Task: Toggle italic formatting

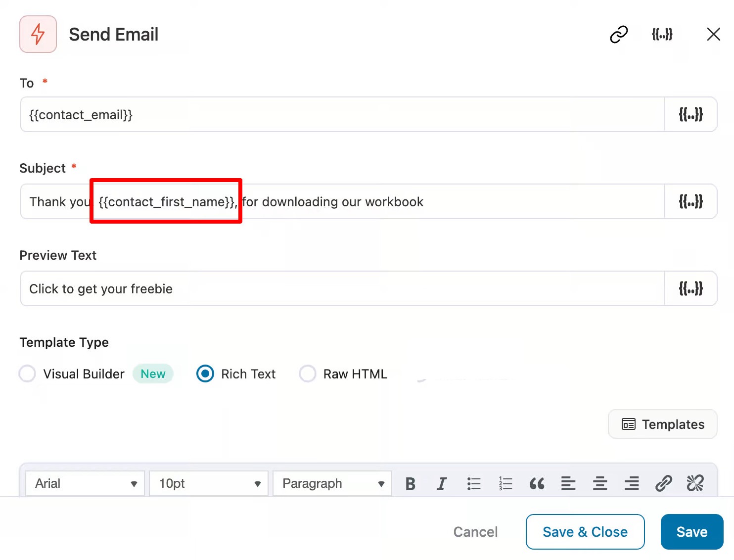Action: [x=442, y=484]
